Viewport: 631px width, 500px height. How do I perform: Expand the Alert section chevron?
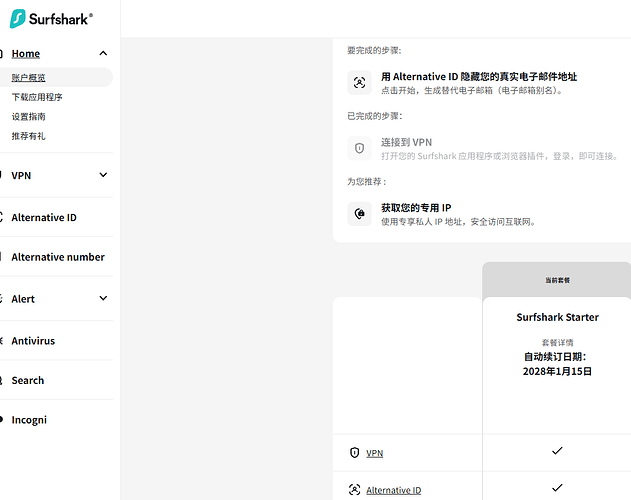click(103, 298)
